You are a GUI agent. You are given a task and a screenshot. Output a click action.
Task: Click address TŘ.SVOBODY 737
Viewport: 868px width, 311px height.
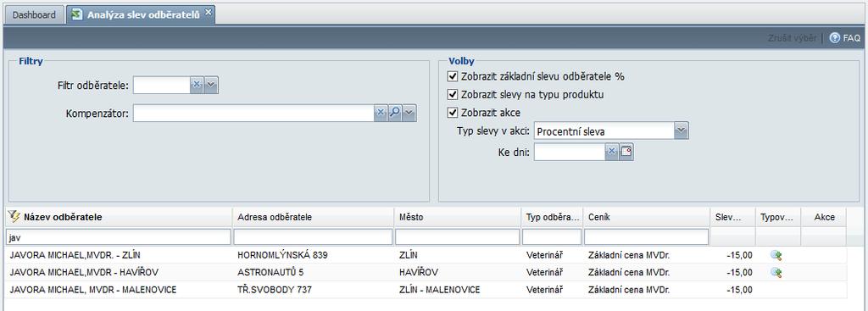coord(275,290)
